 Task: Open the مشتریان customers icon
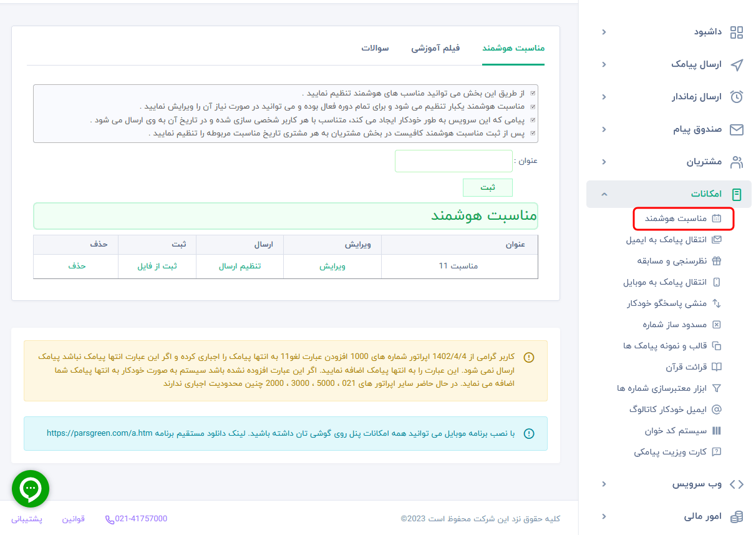(x=737, y=162)
